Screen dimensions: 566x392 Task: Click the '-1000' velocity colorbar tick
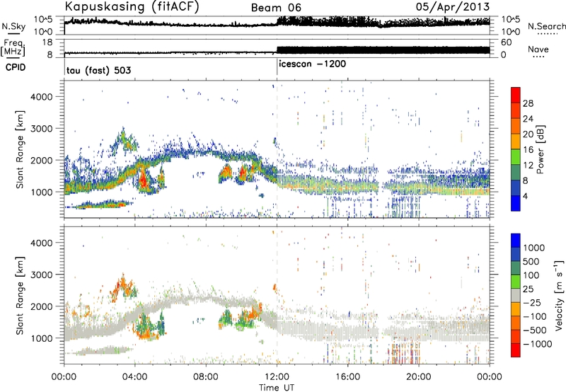click(538, 344)
